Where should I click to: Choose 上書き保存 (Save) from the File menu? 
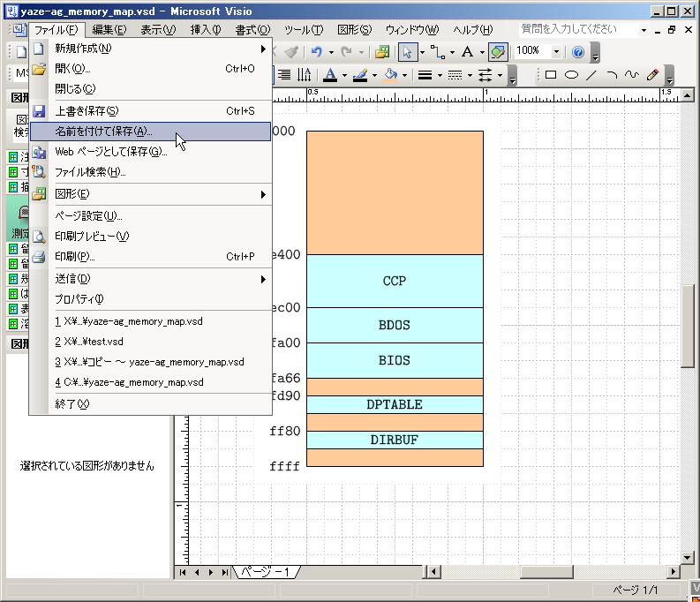tap(150, 111)
